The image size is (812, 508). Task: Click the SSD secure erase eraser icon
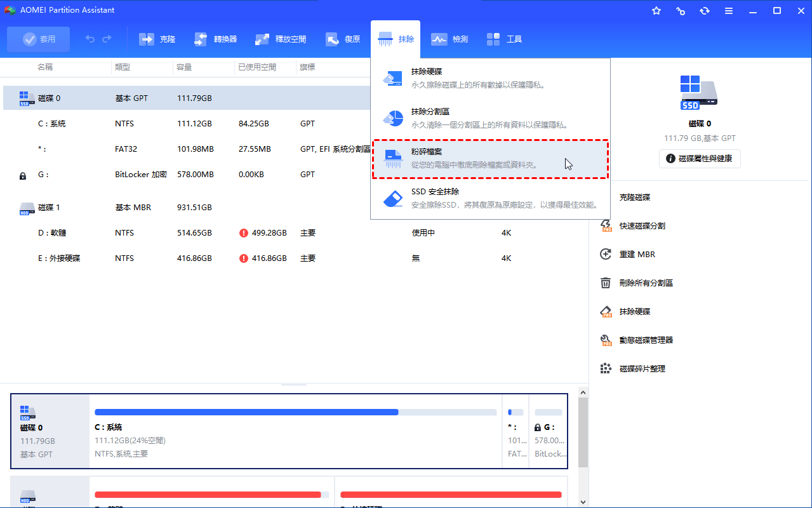tap(393, 198)
